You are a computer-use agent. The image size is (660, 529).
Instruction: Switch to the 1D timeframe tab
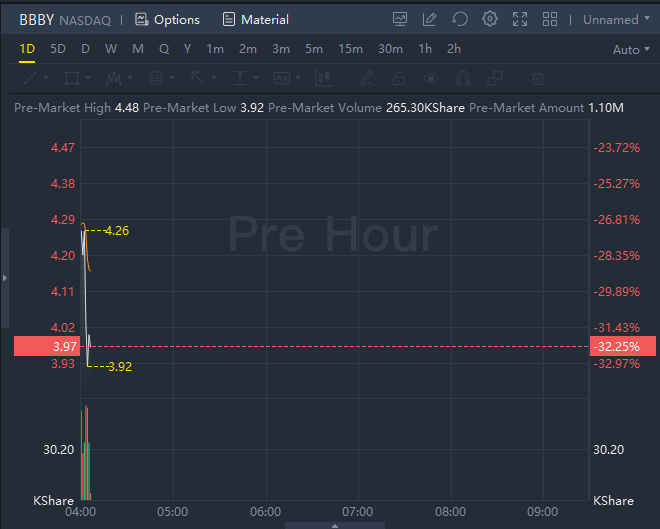pyautogui.click(x=27, y=49)
